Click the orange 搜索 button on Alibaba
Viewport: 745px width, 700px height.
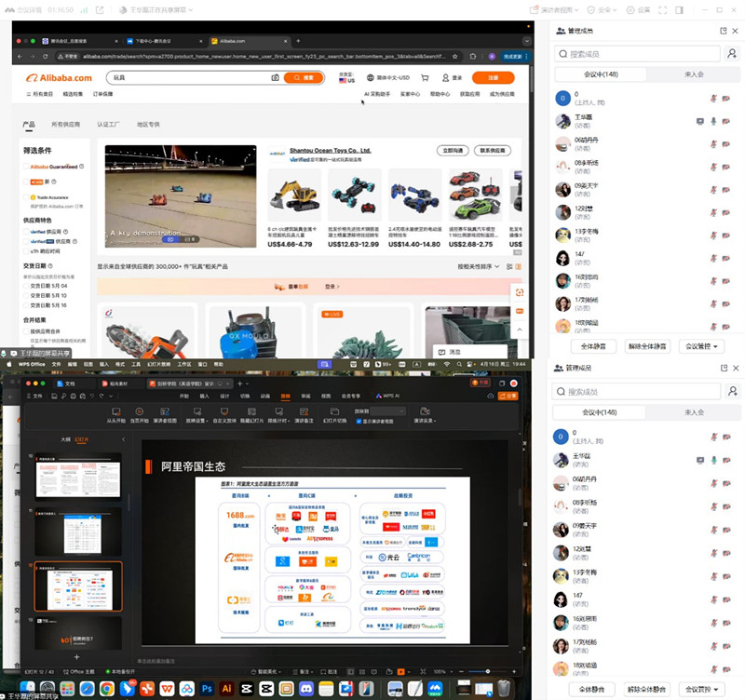point(304,78)
